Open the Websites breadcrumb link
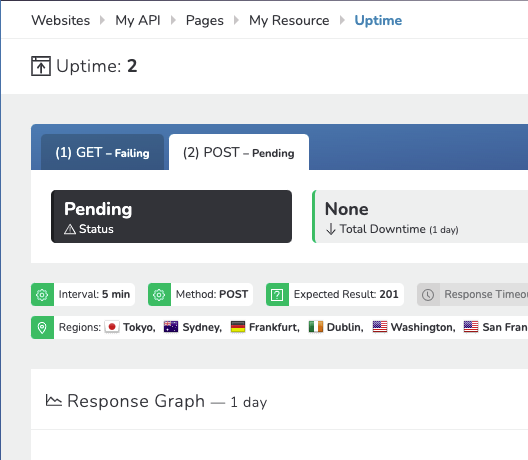The width and height of the screenshot is (528, 460). pos(61,20)
